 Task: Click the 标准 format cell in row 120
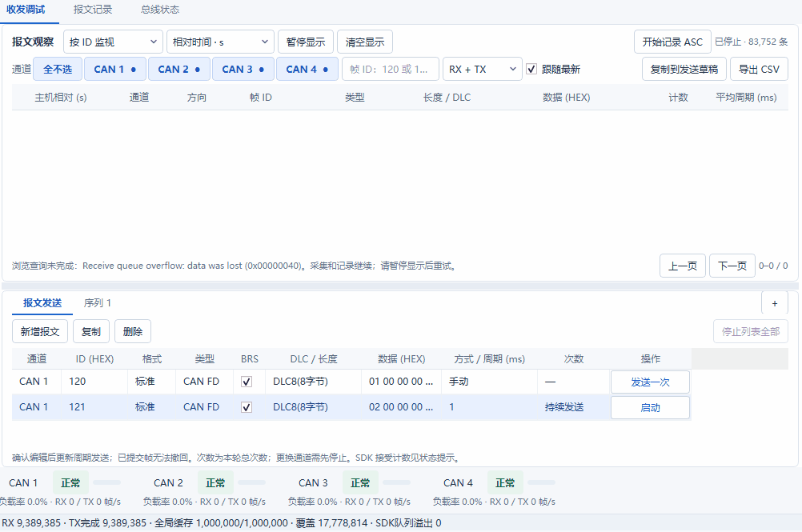point(151,382)
